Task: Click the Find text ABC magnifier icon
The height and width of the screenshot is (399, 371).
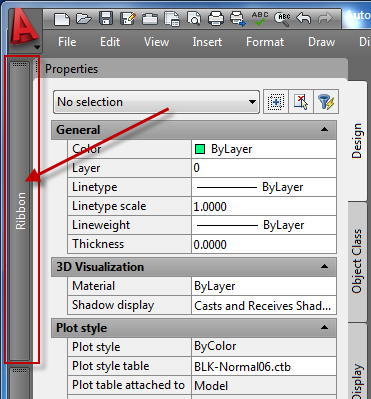Action: (x=282, y=19)
